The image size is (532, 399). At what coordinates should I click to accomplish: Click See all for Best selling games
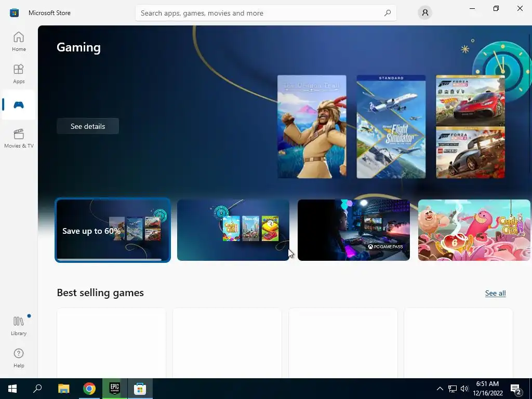pos(495,293)
